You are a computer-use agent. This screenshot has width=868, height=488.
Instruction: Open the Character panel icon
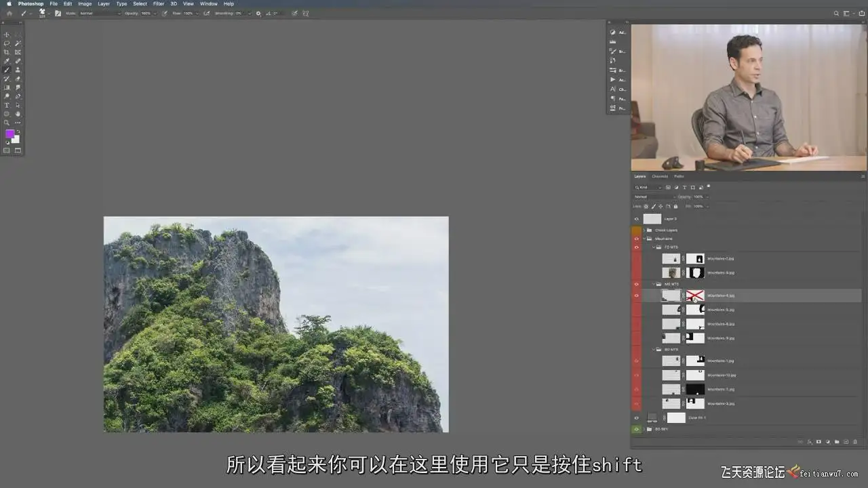tap(613, 89)
